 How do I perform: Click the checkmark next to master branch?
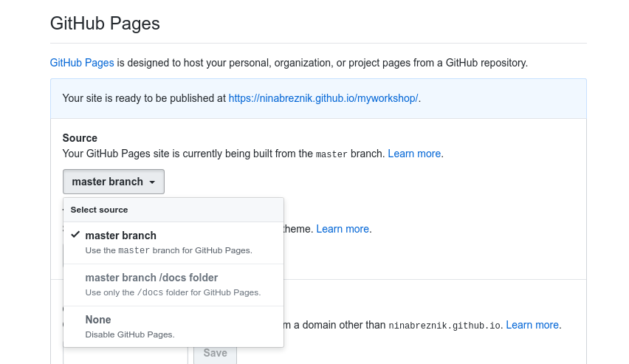pos(75,235)
